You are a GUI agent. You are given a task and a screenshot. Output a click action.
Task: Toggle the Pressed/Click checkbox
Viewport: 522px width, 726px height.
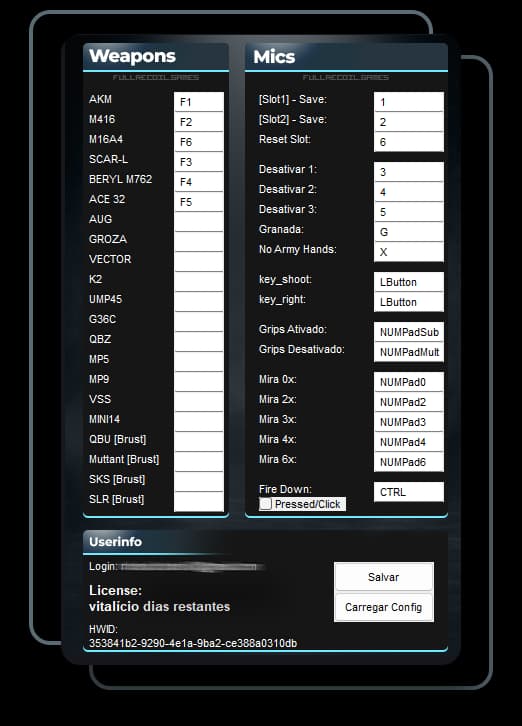(x=265, y=504)
